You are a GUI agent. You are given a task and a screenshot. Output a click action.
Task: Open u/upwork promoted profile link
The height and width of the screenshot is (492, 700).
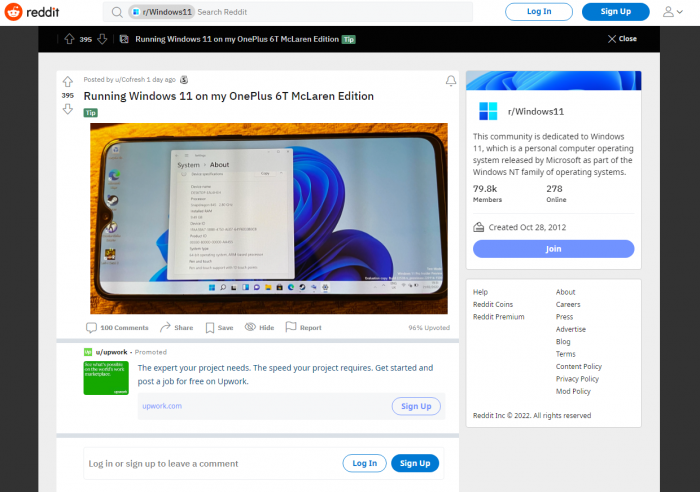(112, 352)
